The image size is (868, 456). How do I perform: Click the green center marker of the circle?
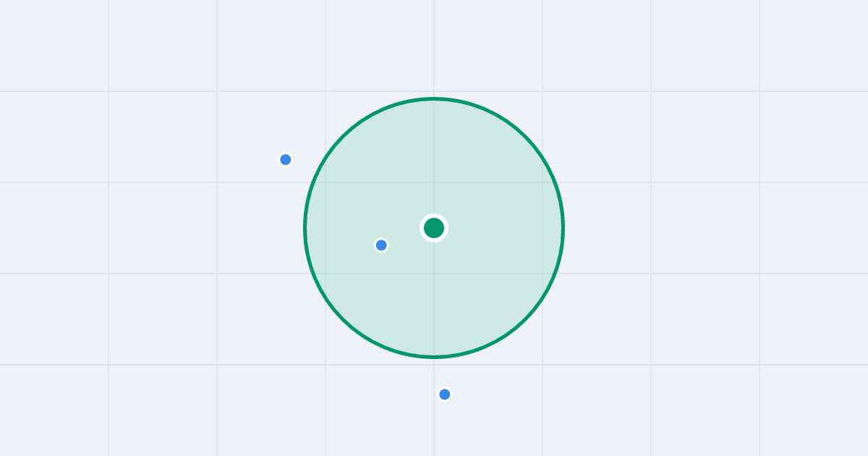pyautogui.click(x=434, y=228)
